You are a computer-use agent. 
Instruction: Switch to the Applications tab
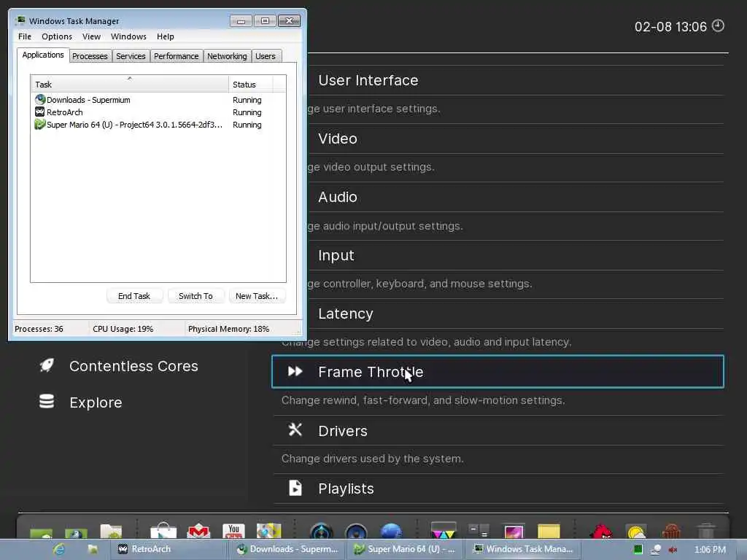(43, 55)
